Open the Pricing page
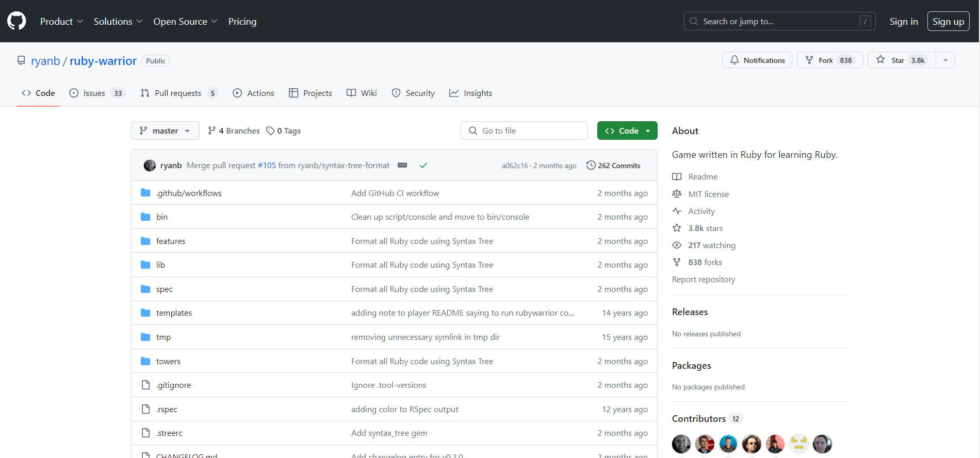 click(242, 21)
